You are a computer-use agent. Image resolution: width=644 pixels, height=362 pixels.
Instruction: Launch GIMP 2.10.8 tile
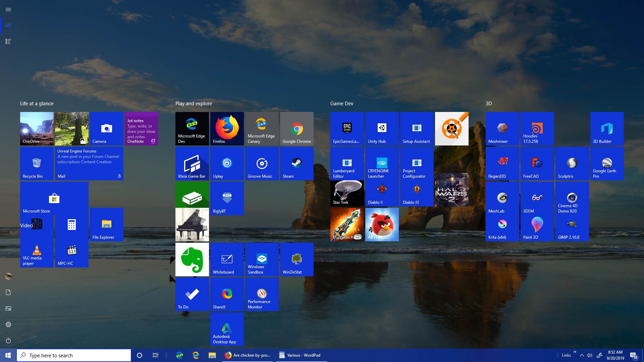(x=572, y=229)
